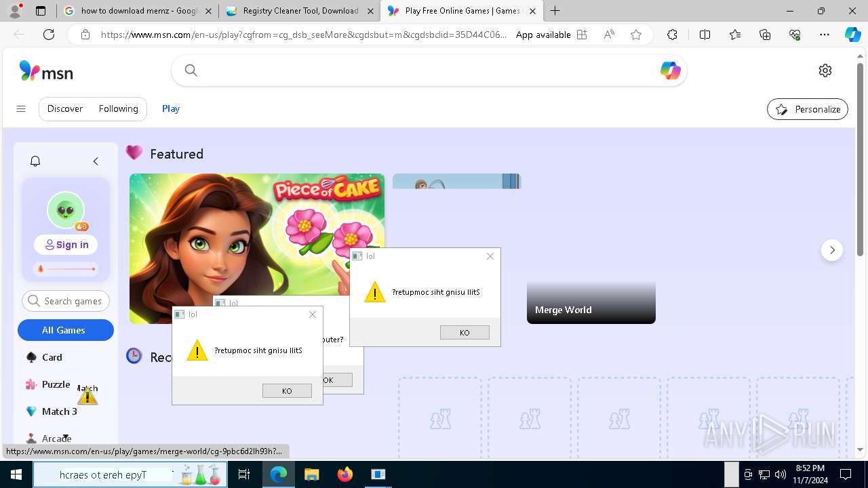Close the right lol dialog
This screenshot has width=868, height=488.
(490, 256)
